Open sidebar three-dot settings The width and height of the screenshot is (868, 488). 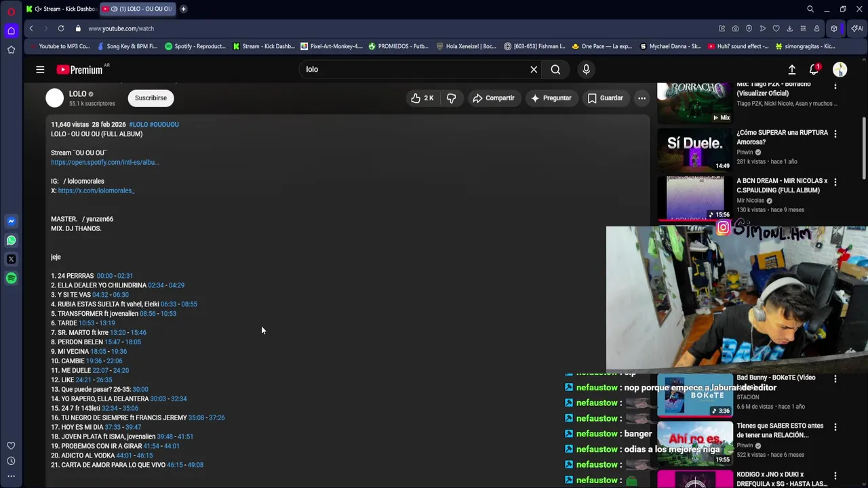click(11, 476)
